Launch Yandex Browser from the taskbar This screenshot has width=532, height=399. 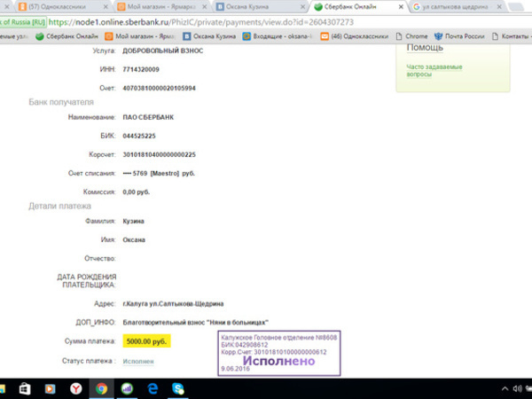click(x=76, y=388)
